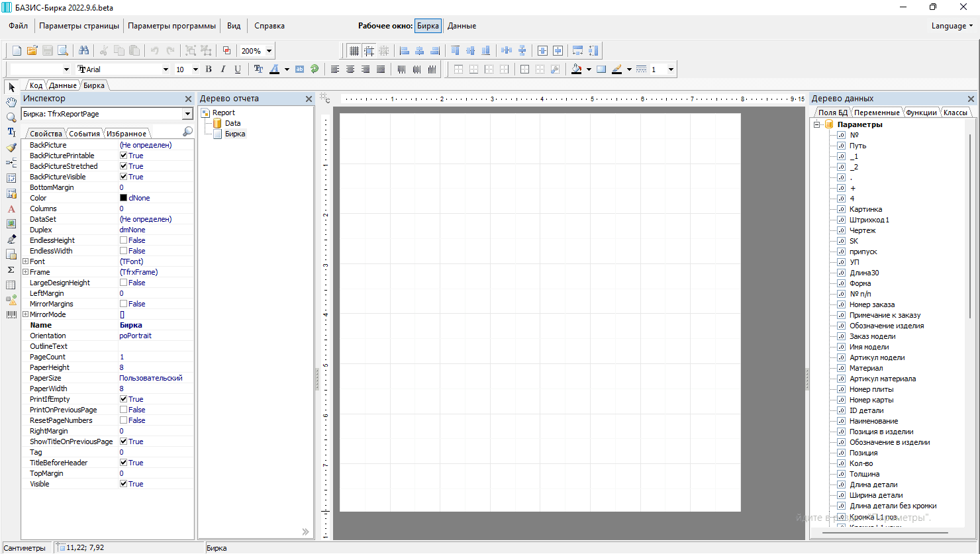
Task: Switch working window to Данные
Action: [462, 26]
